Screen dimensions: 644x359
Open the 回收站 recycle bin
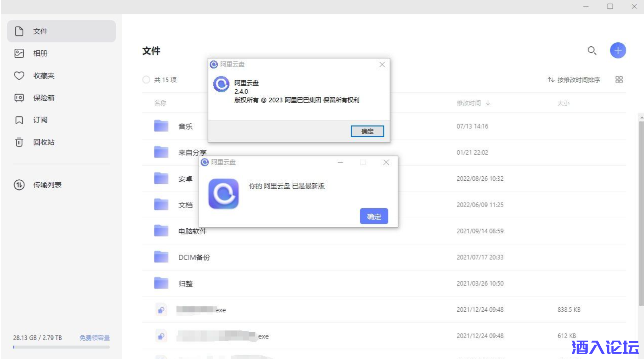click(62, 142)
